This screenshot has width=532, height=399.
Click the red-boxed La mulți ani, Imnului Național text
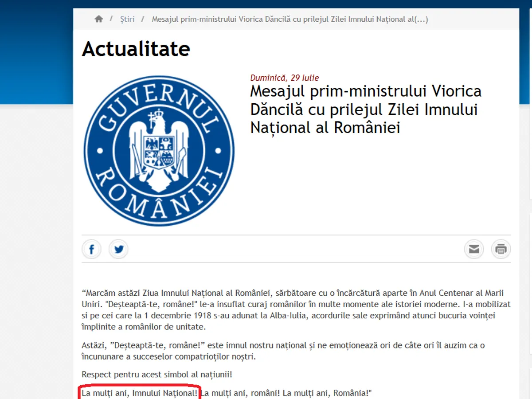pos(140,393)
